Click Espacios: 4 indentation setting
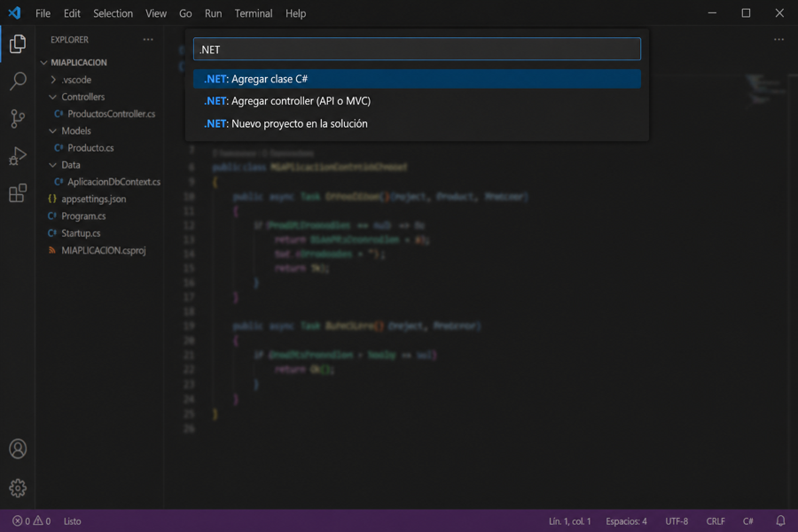The image size is (798, 532). pyautogui.click(x=626, y=520)
